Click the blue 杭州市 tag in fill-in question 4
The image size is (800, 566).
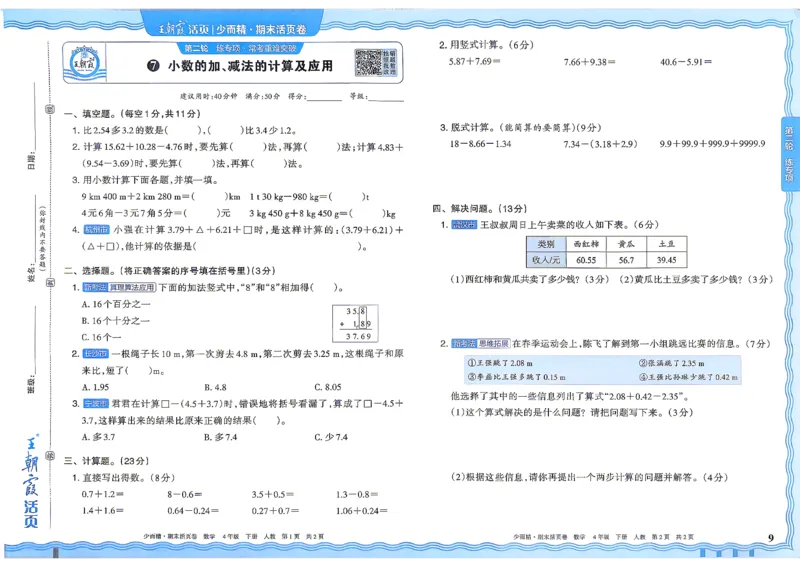click(x=96, y=230)
